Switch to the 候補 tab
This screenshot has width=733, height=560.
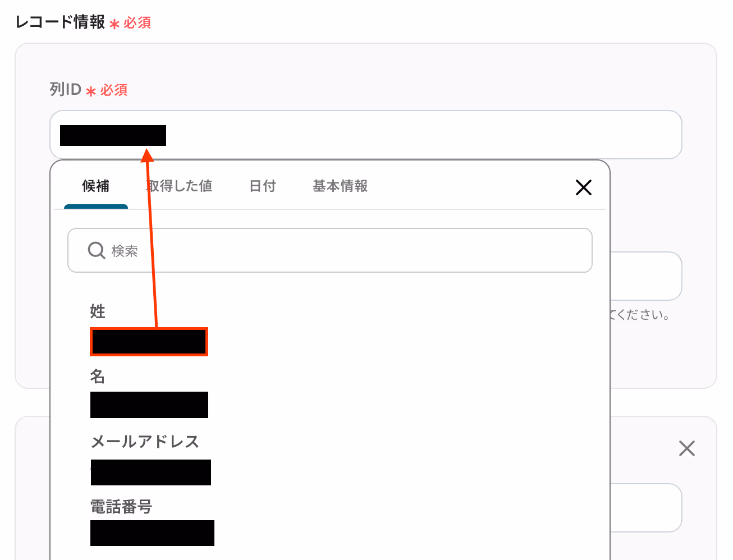[96, 186]
